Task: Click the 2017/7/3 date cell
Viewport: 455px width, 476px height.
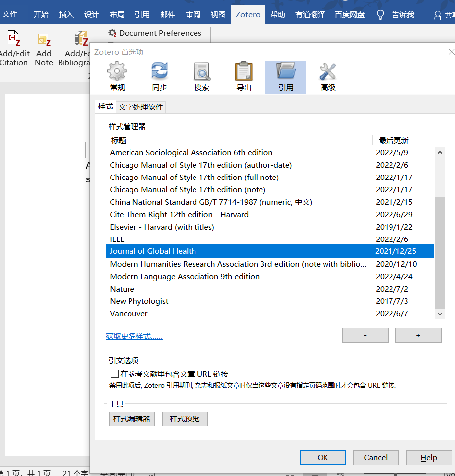Action: pos(392,301)
